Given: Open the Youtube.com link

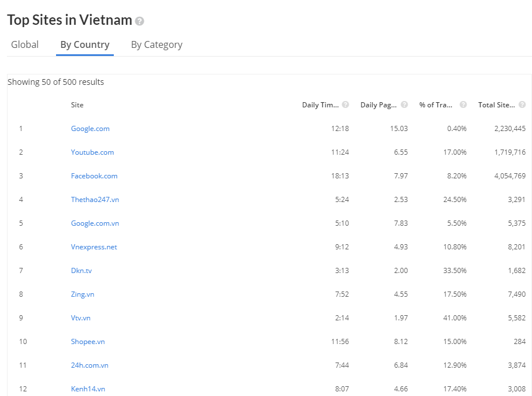Looking at the screenshot, I should pos(92,152).
